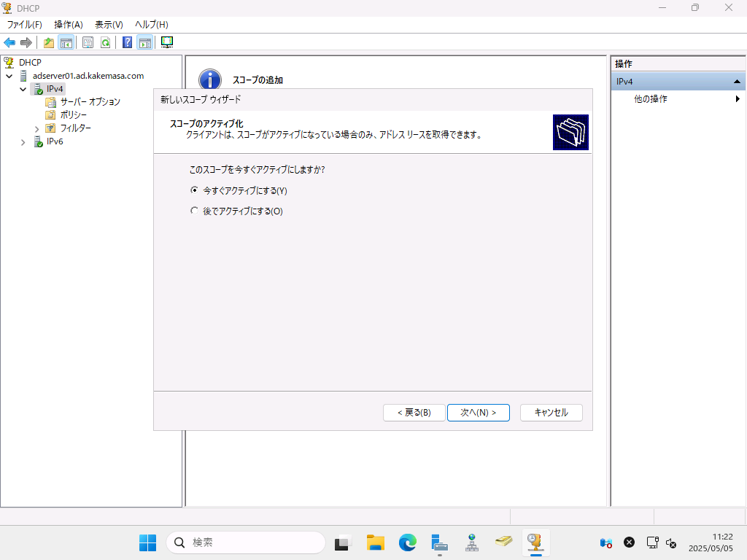
Task: Click the DHCP console icon in taskbar
Action: (535, 542)
